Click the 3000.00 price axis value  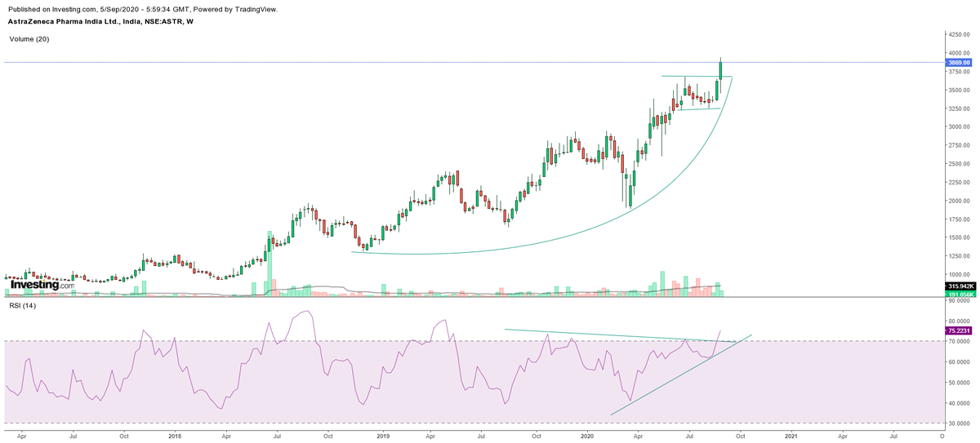tap(959, 127)
